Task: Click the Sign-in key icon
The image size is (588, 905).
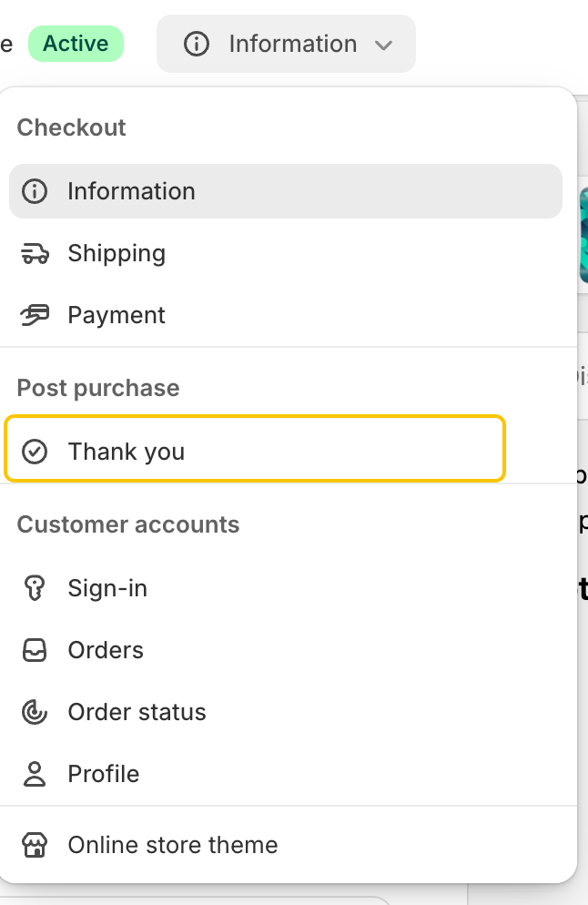Action: [35, 588]
